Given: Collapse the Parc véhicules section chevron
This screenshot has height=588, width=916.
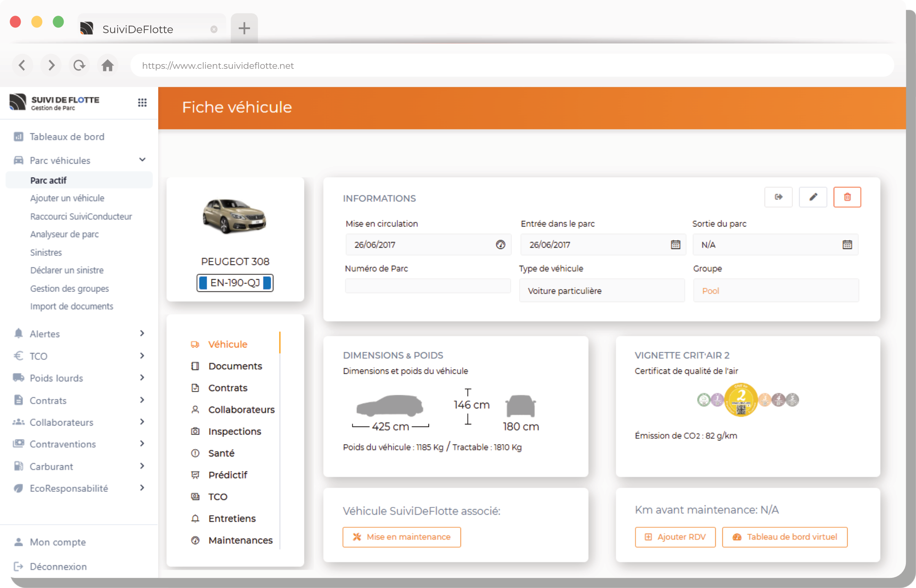Looking at the screenshot, I should point(142,160).
